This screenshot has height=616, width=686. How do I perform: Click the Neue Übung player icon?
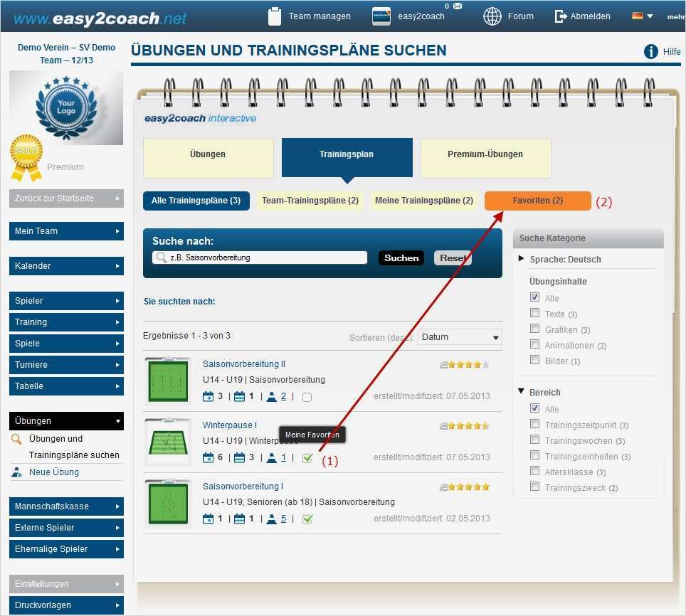click(x=16, y=472)
